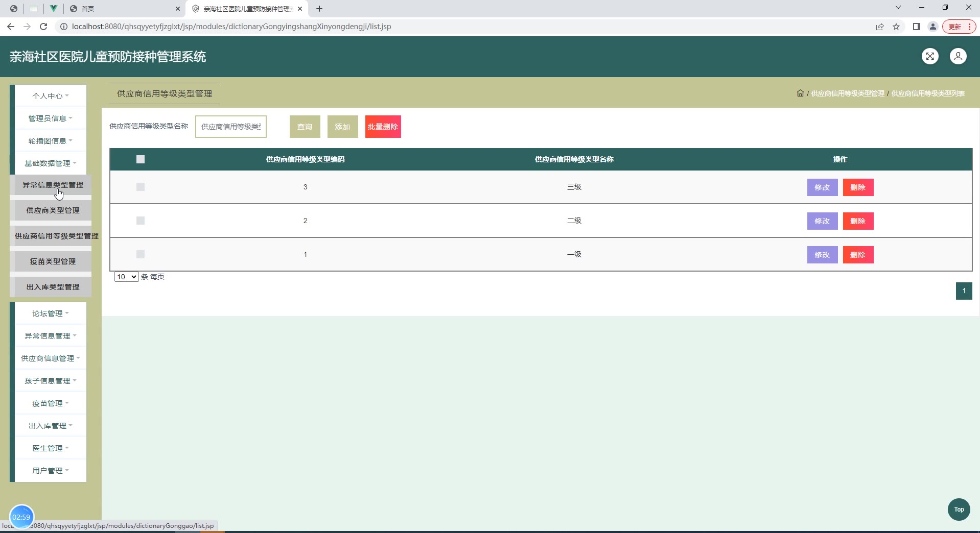
Task: Expand the 轮播图信息 sidebar menu
Action: 50,141
